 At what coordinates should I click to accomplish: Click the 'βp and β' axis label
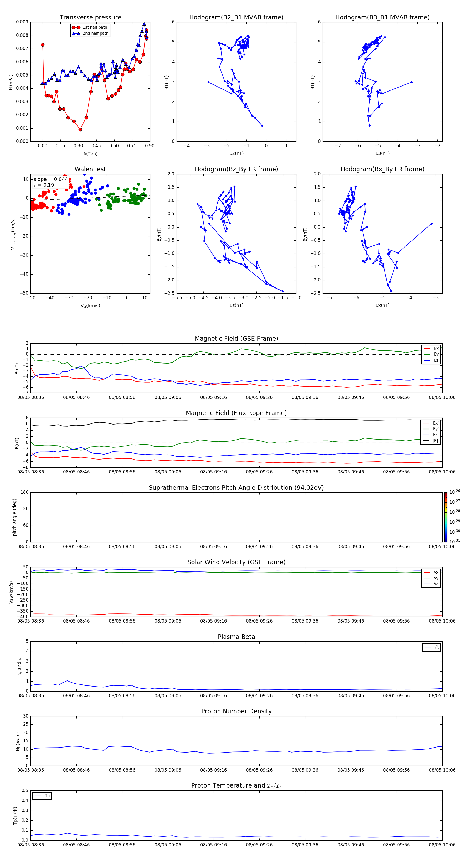pos(19,666)
